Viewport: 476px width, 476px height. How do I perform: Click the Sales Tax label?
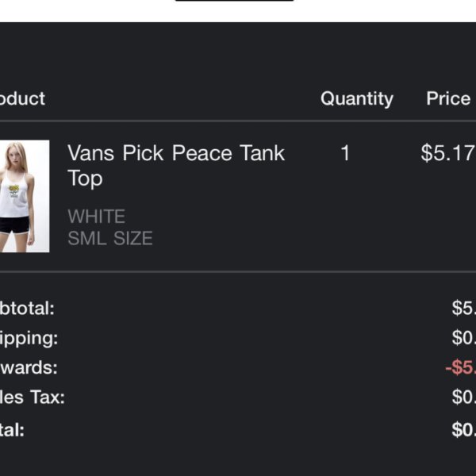(33, 397)
